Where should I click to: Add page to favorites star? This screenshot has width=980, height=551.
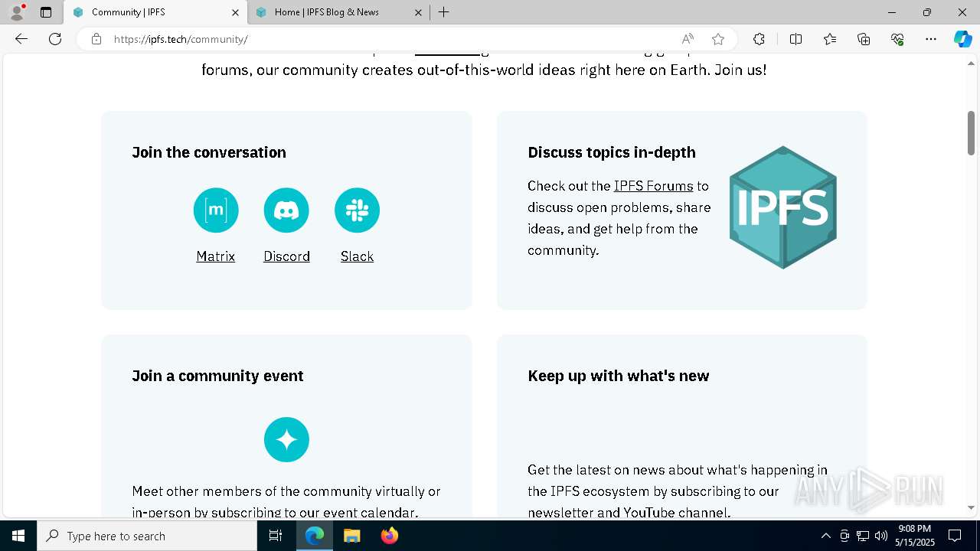point(718,39)
